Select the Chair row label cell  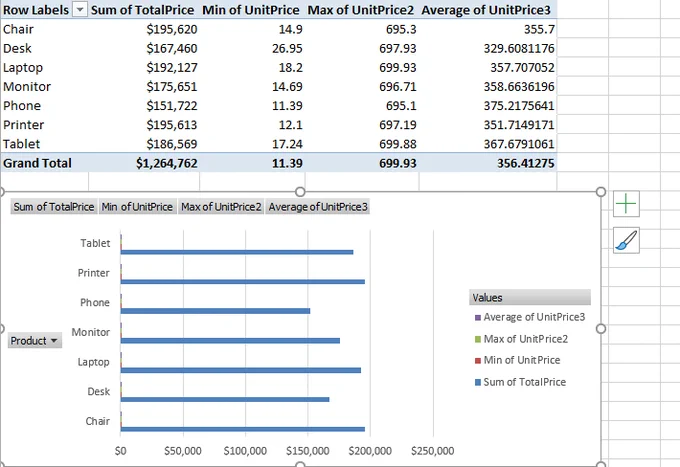[44, 29]
